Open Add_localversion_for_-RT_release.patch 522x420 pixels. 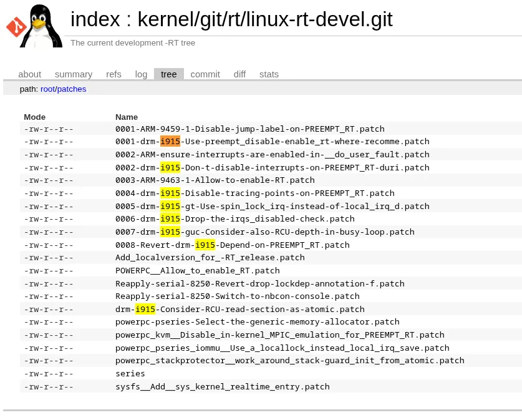[x=210, y=258]
